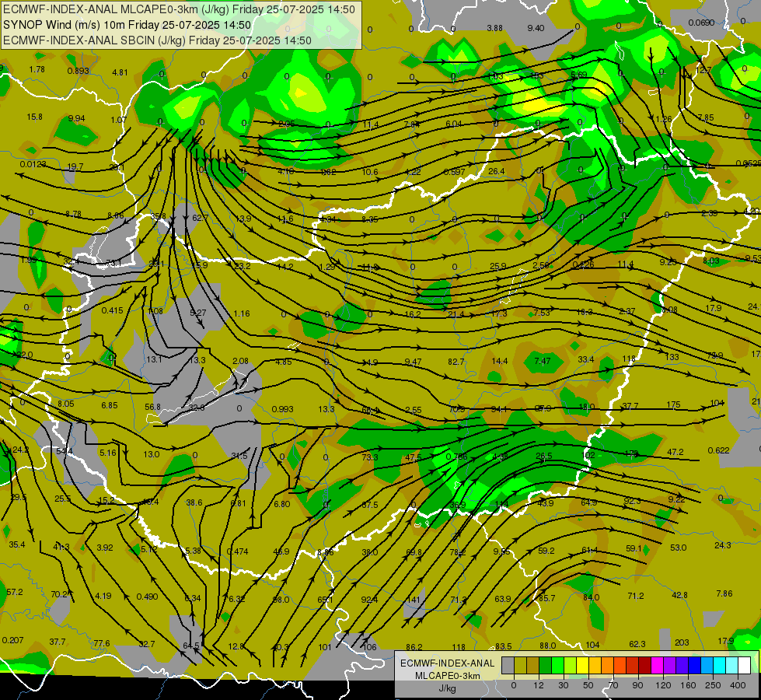Click the map value 141
The image size is (761, 700).
click(x=413, y=600)
